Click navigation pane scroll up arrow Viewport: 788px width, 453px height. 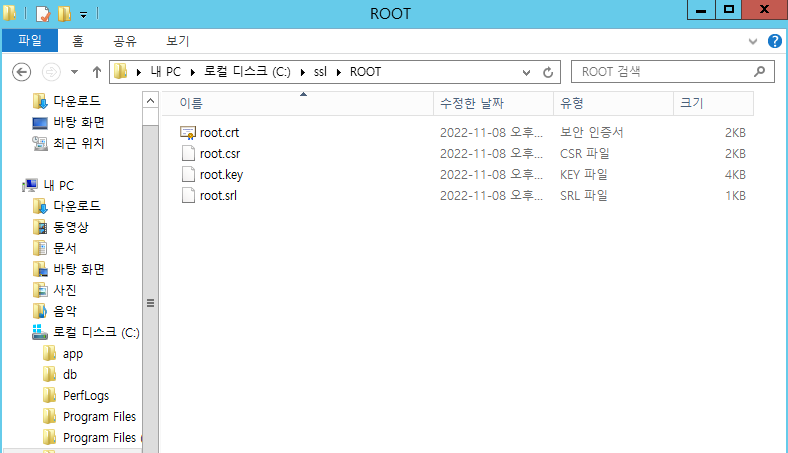[150, 101]
